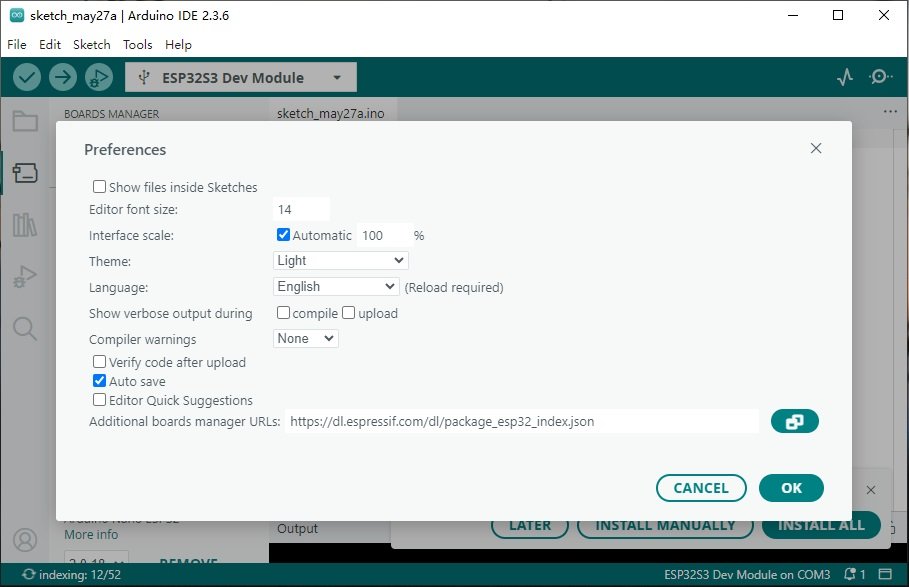Click the Additional boards manager URLs field
This screenshot has width=909, height=587.
522,421
